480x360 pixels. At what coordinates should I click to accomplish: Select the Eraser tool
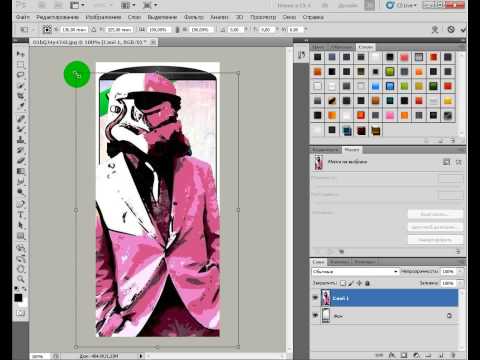(x=20, y=161)
